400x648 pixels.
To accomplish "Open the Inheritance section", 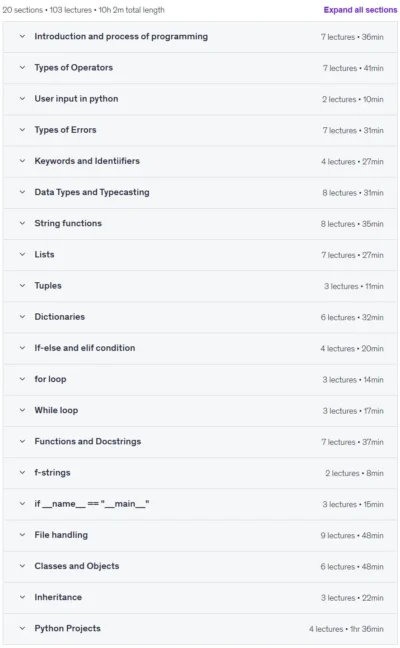I will tap(200, 598).
